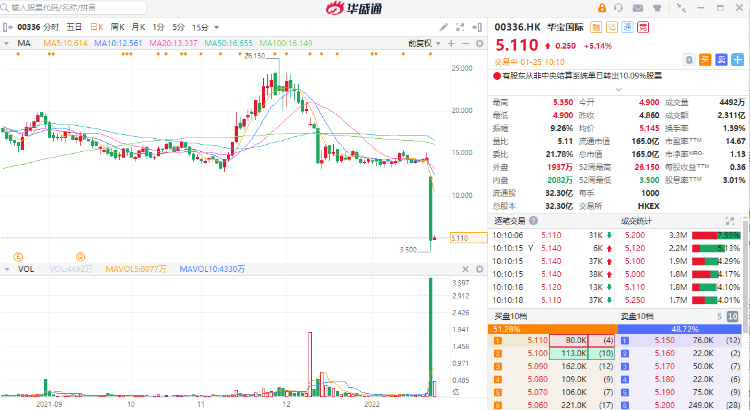Screen dimensions: 750x410
Task: Open more time periods dropdown arrow
Action: click(x=217, y=28)
